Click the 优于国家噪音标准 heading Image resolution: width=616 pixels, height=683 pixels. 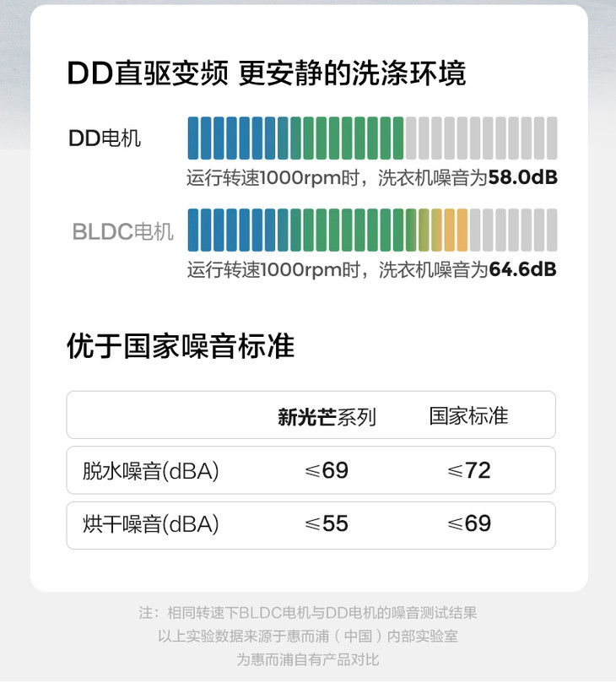(180, 347)
